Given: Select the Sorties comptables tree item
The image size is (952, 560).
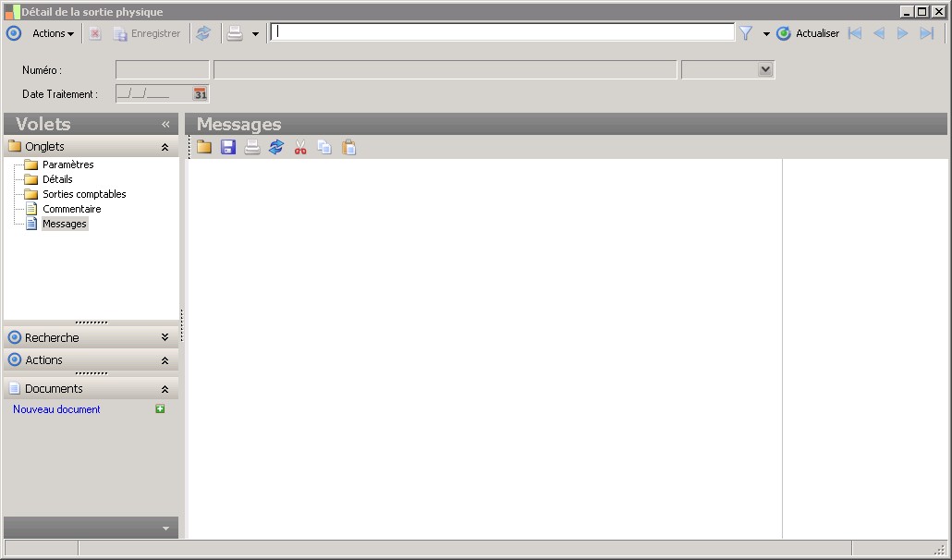Looking at the screenshot, I should (84, 194).
